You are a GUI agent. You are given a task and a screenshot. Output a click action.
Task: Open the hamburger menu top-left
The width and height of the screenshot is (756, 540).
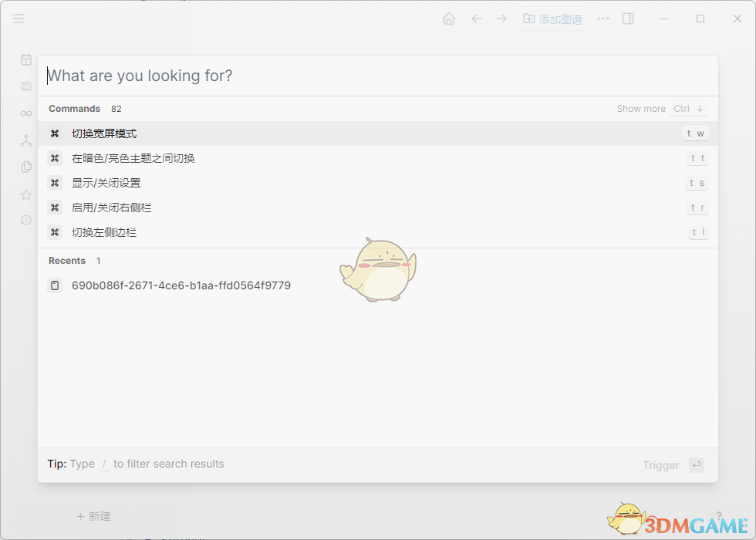19,19
